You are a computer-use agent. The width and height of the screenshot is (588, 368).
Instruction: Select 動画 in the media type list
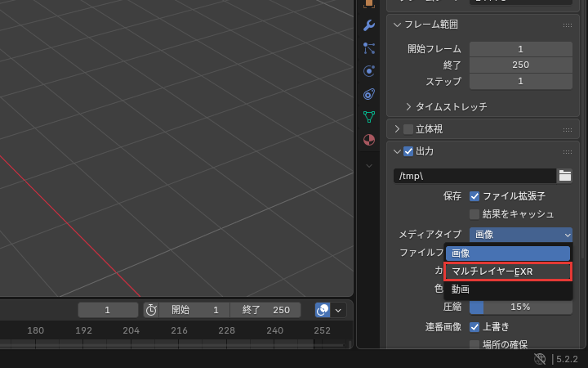pos(508,289)
